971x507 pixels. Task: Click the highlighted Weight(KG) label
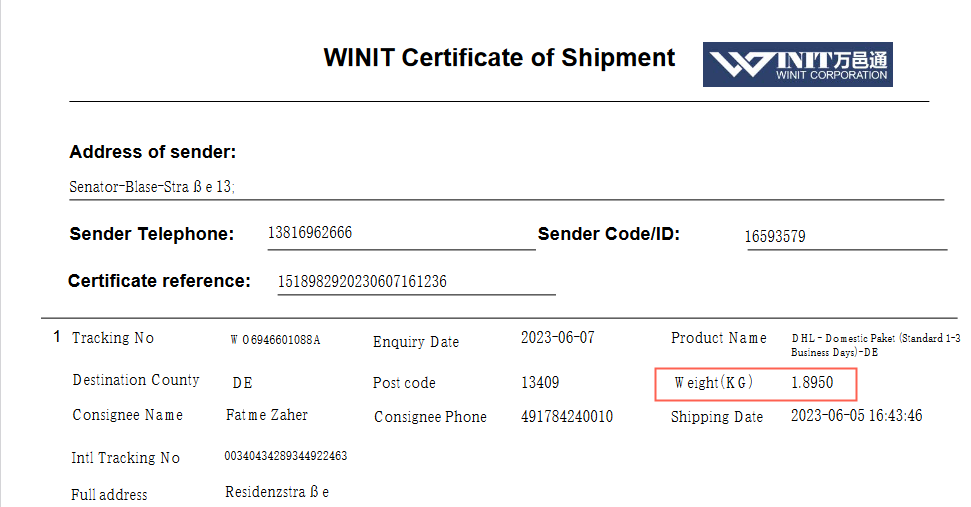(x=713, y=383)
